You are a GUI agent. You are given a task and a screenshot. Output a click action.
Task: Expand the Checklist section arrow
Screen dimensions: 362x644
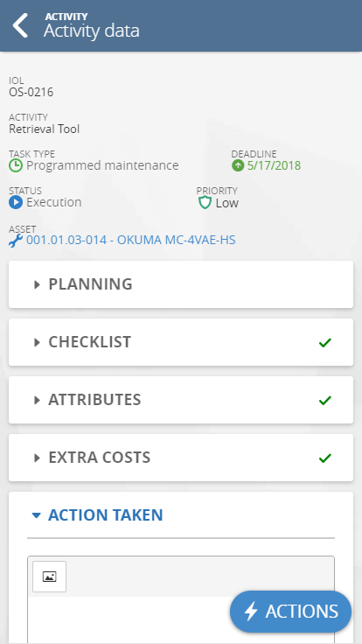click(38, 342)
